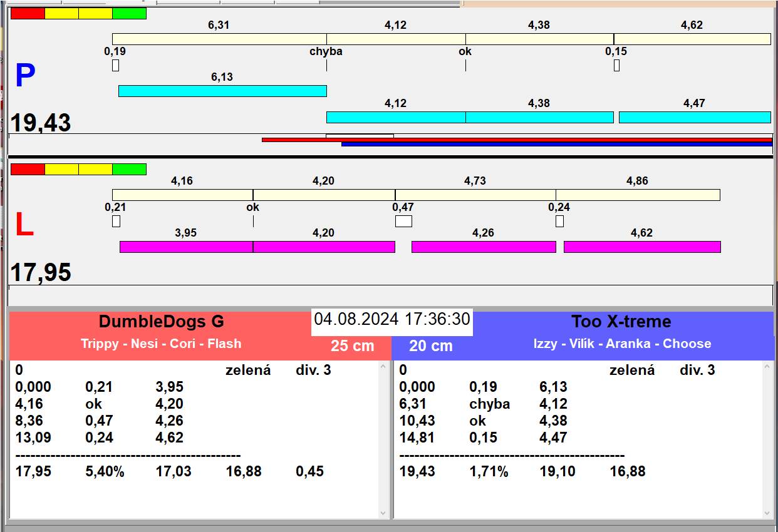
Task: Select the magenta 4,62 run bar
Action: (x=642, y=247)
